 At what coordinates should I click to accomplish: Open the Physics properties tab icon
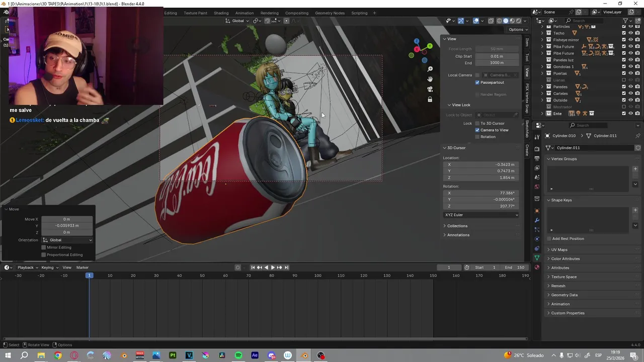pos(537,239)
